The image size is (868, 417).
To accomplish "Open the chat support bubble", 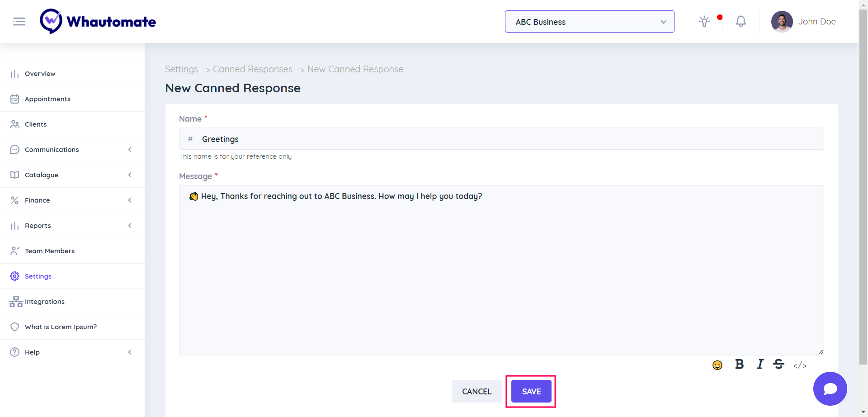I will pos(830,389).
